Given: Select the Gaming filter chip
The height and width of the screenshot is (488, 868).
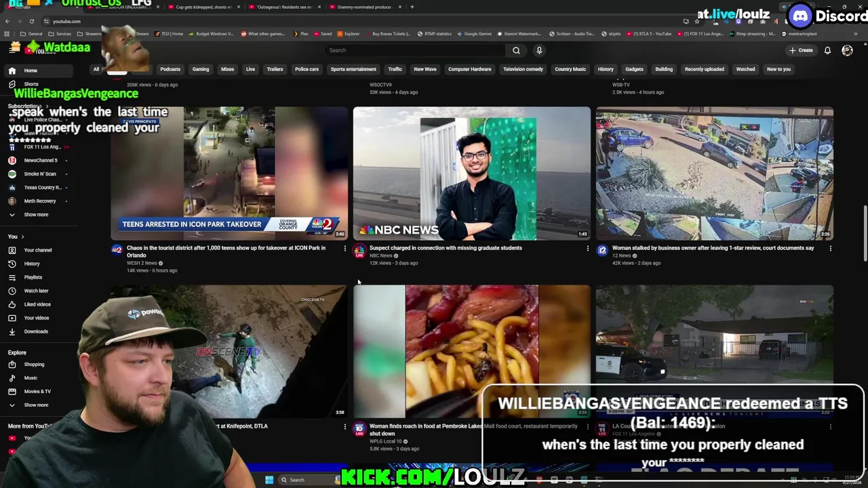Looking at the screenshot, I should pyautogui.click(x=201, y=69).
